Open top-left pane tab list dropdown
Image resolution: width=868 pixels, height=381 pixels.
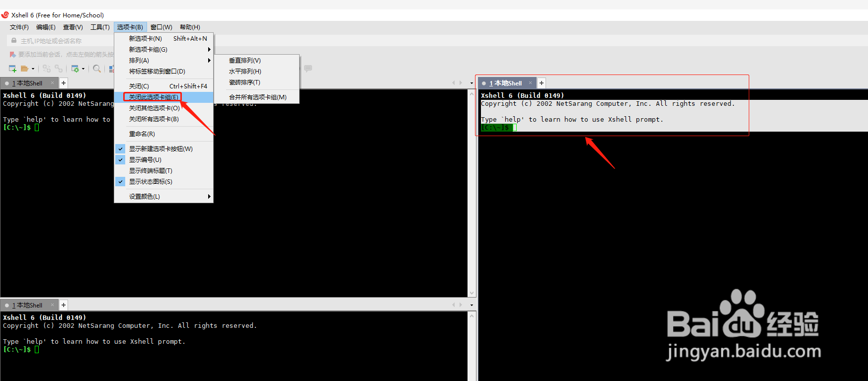point(472,83)
